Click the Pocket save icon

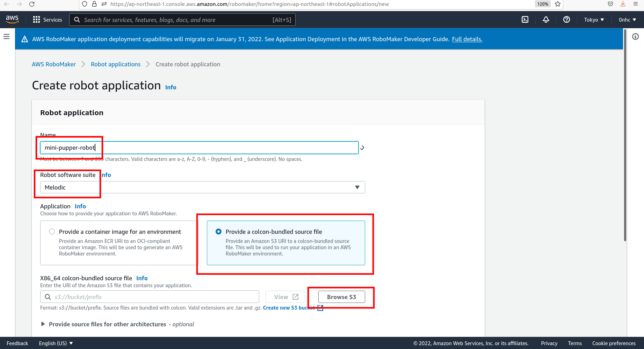[x=610, y=4]
